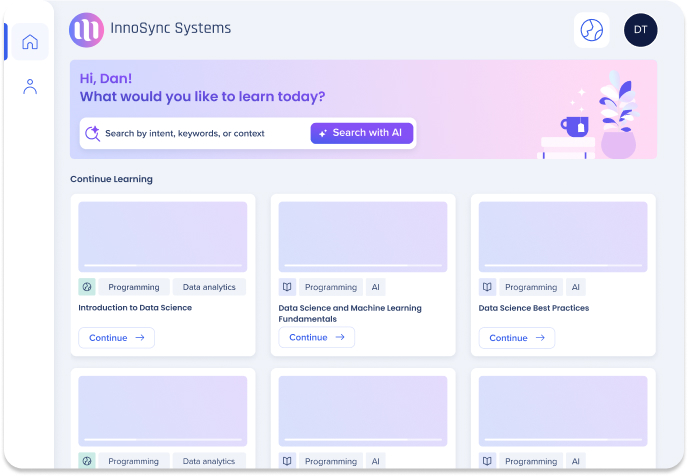This screenshot has height=476, width=688.
Task: Open the Introduction to Data Science thumbnail
Action: (x=162, y=235)
